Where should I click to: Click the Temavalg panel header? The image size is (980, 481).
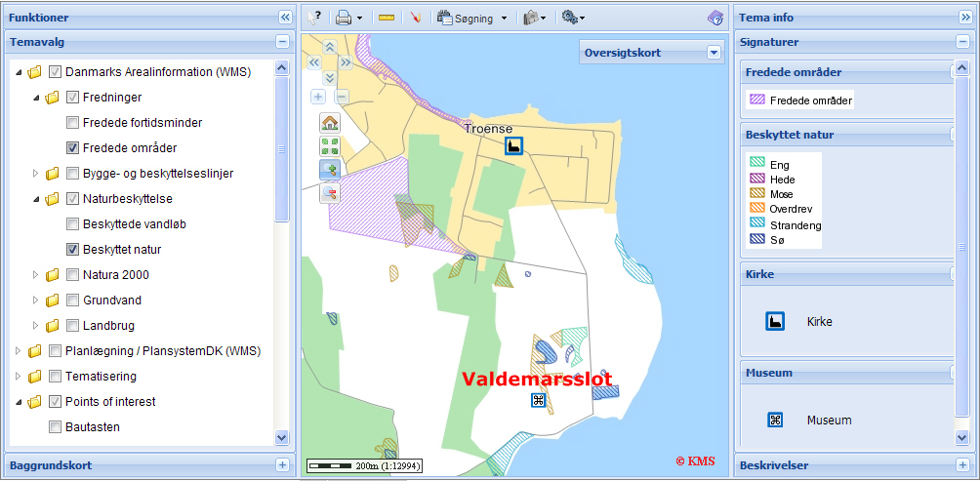148,42
